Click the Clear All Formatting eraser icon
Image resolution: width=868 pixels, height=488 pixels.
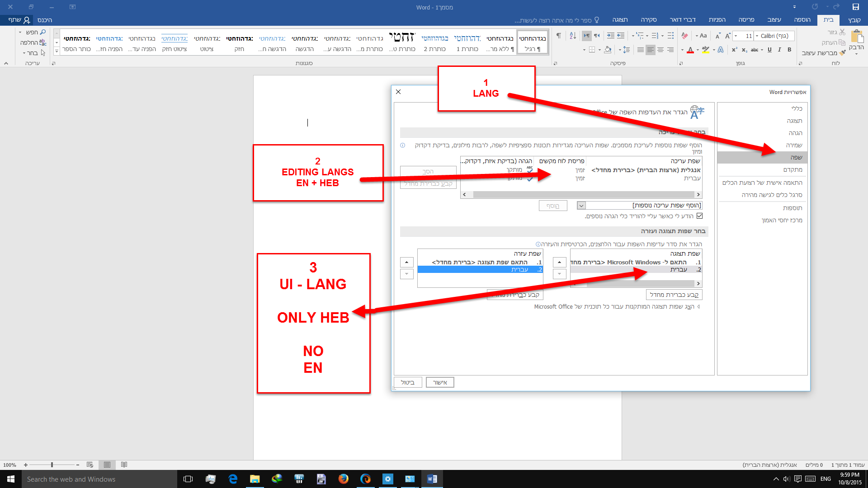coord(684,36)
